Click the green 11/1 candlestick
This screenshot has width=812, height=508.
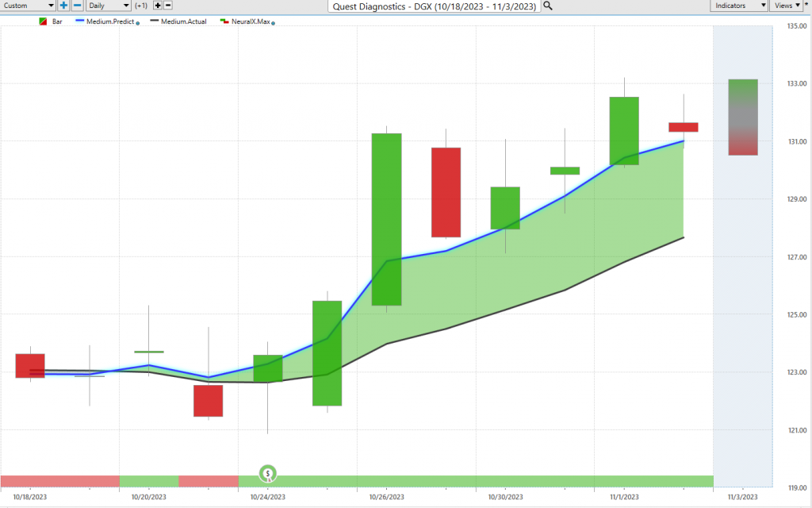point(624,131)
